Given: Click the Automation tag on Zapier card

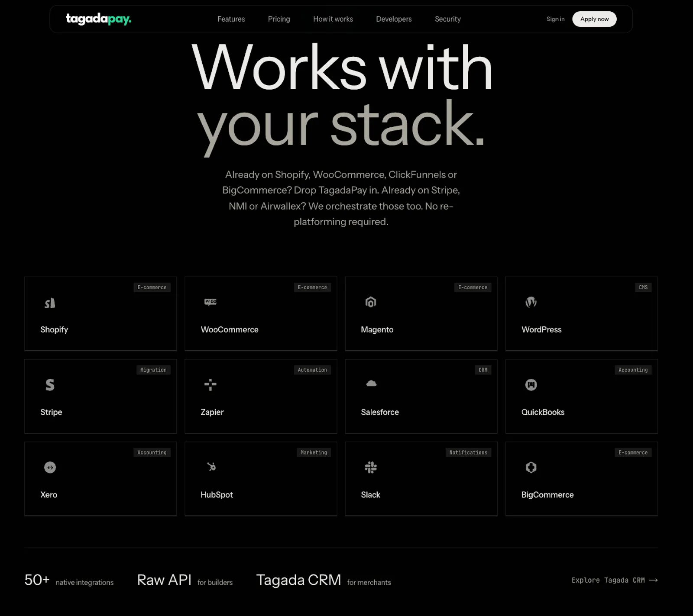Looking at the screenshot, I should 312,370.
